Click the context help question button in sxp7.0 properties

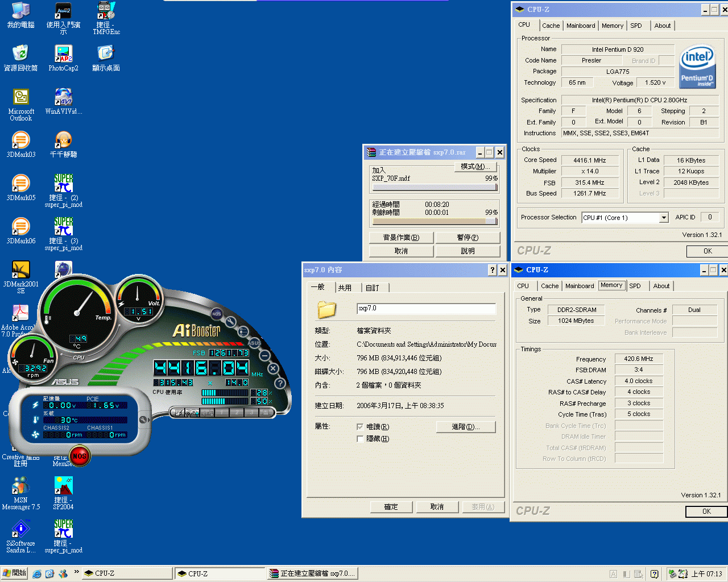[x=493, y=270]
